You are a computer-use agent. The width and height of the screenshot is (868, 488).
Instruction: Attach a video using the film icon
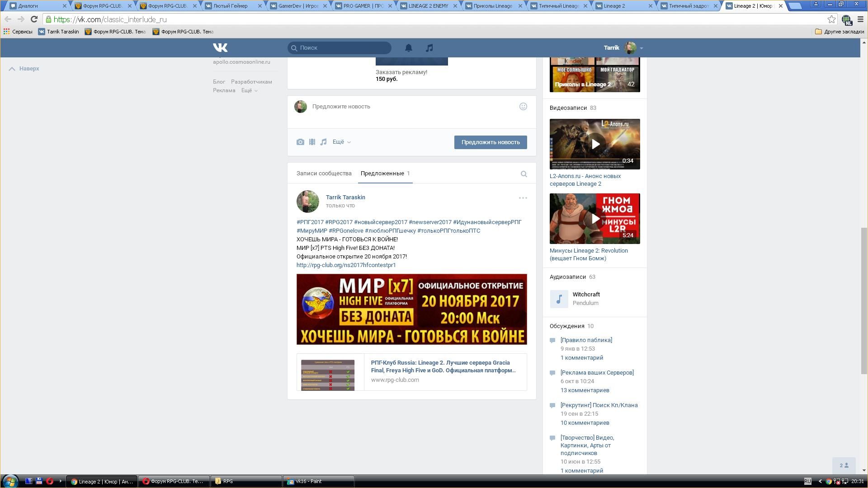[x=312, y=142]
